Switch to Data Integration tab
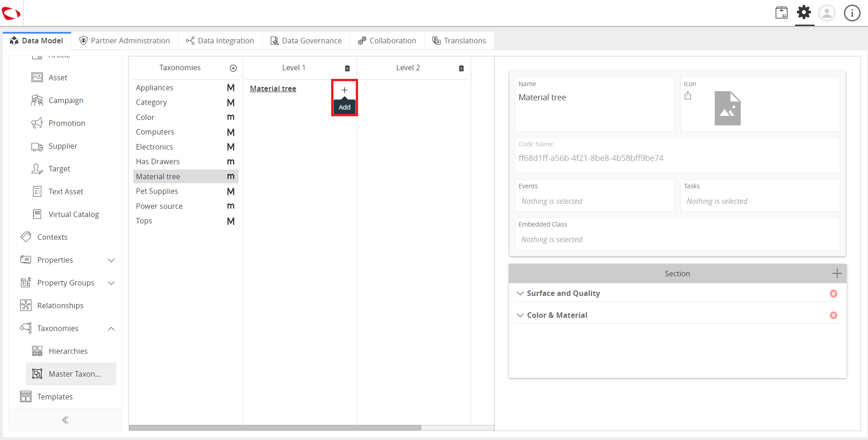The height and width of the screenshot is (440, 868). click(x=220, y=41)
